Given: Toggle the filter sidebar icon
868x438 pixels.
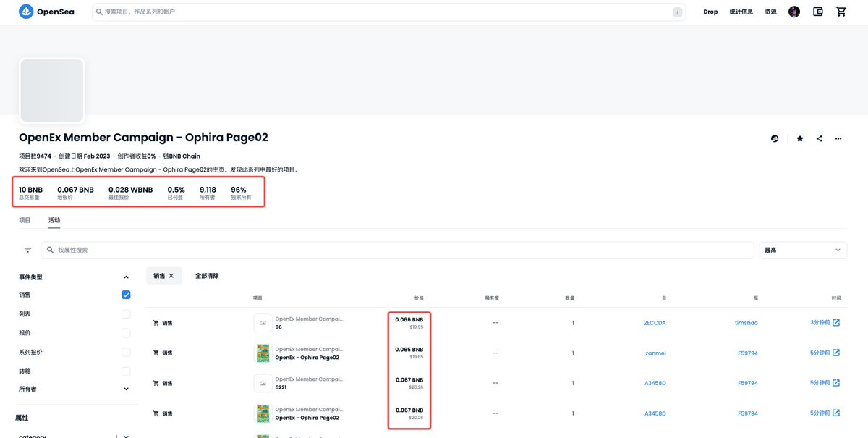Looking at the screenshot, I should [27, 250].
